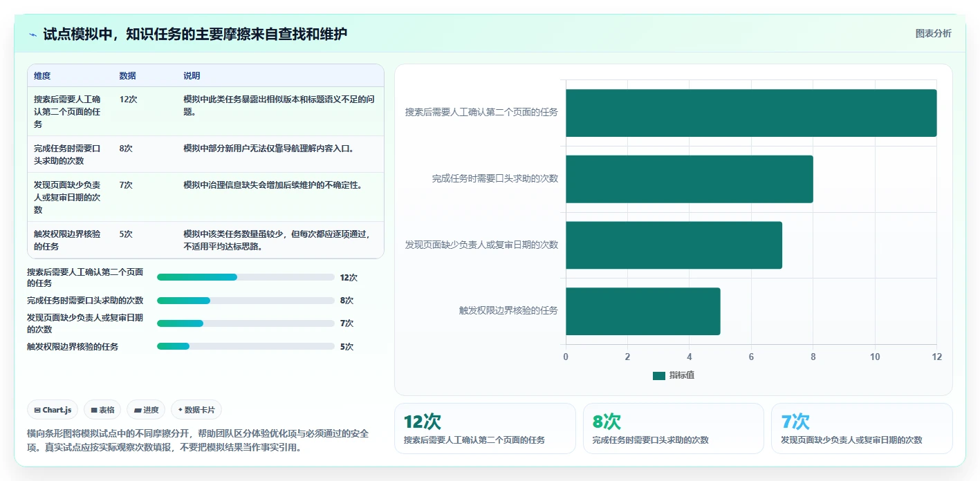Click the Chart.js chip icon
This screenshot has height=481, width=980.
(x=37, y=410)
